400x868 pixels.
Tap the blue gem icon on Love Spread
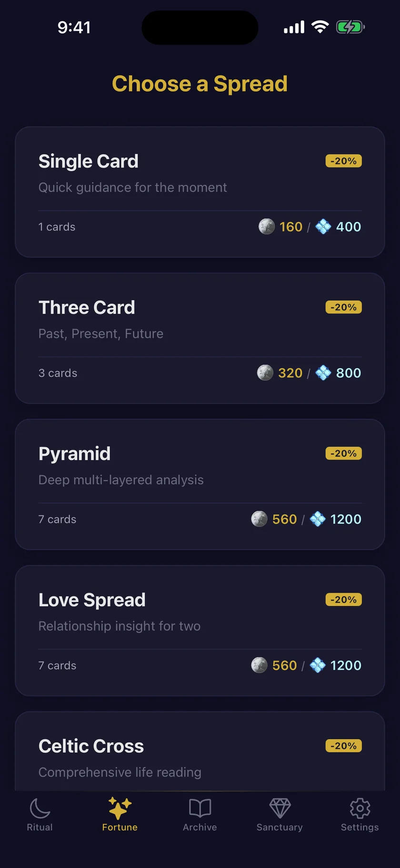point(318,665)
